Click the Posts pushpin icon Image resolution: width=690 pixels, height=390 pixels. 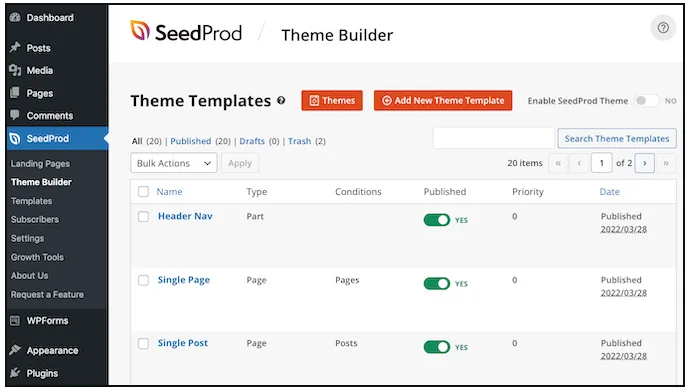(15, 47)
